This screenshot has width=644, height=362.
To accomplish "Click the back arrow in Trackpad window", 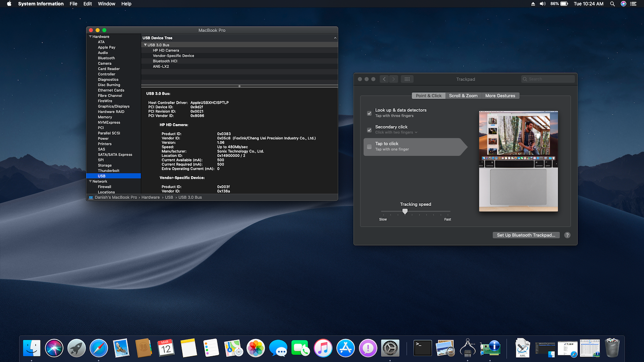I will tap(384, 79).
